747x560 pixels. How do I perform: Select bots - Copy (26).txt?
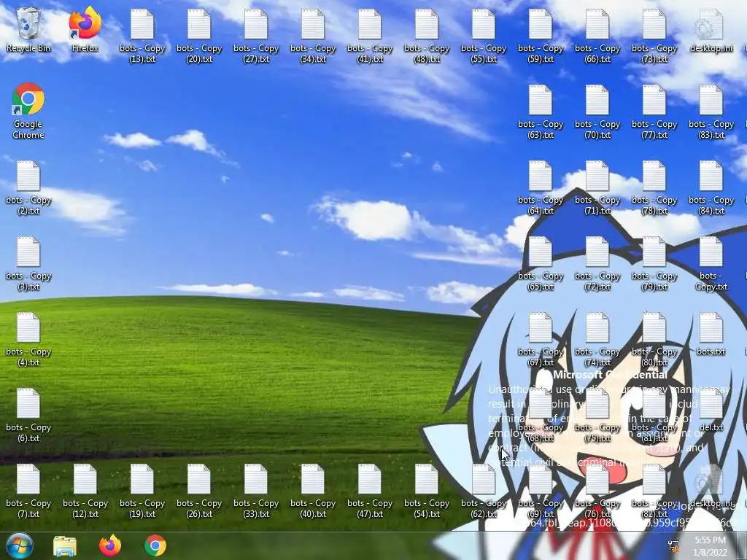[x=199, y=491]
